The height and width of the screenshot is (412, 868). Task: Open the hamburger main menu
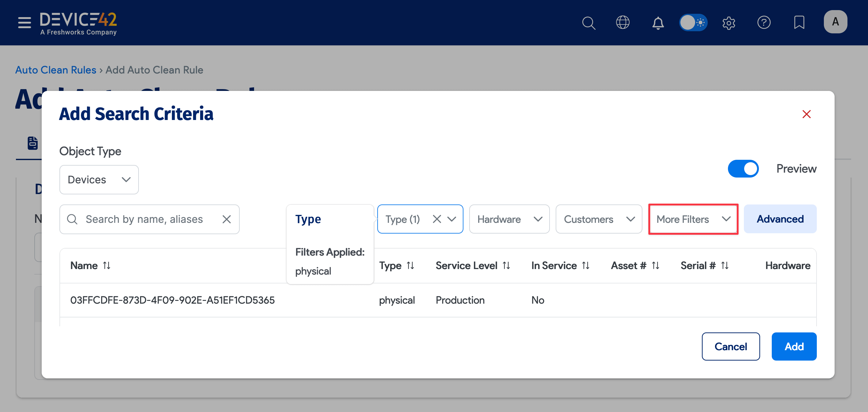point(24,23)
